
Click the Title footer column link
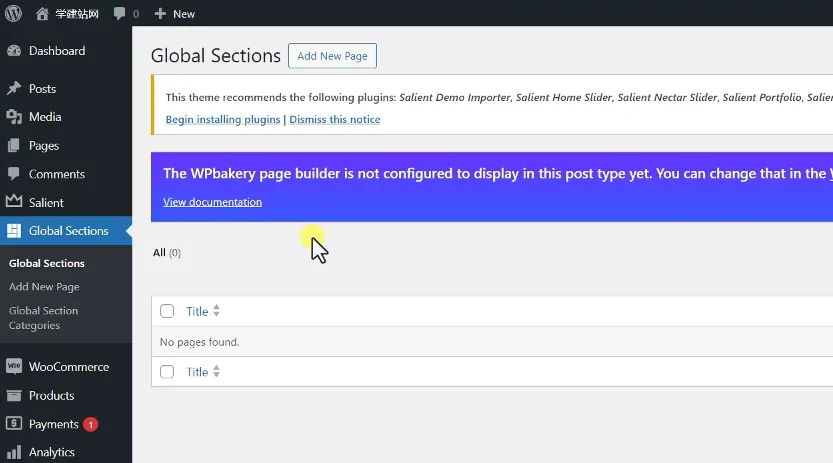(197, 372)
